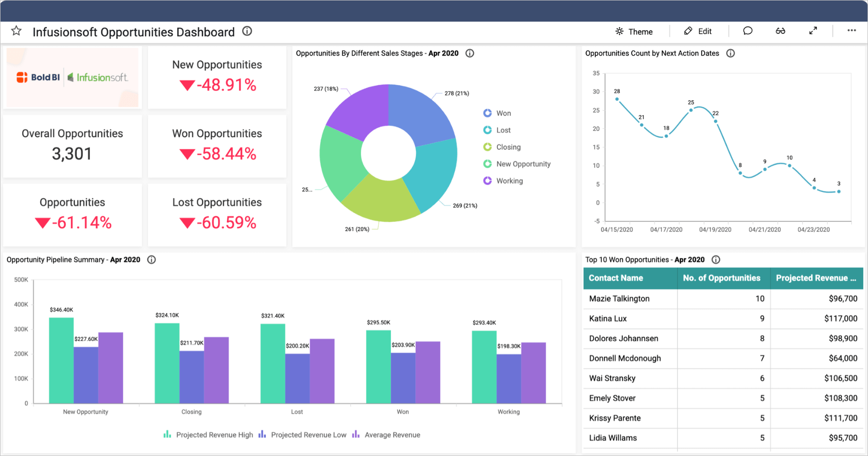This screenshot has height=456, width=868.
Task: Click the line chart point labeled 3
Action: [x=838, y=191]
